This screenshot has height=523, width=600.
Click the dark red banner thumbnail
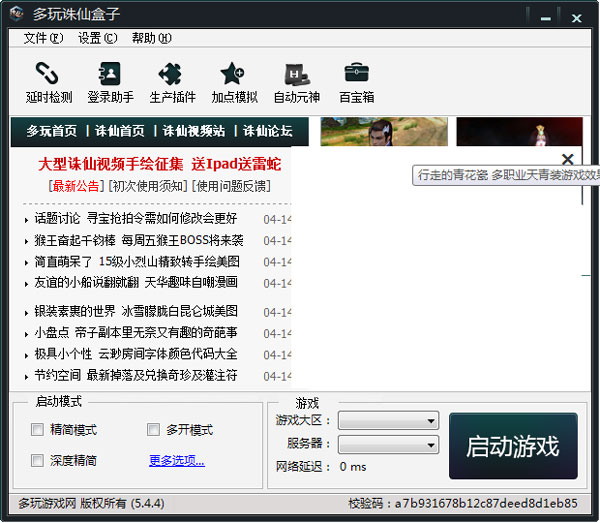tap(519, 131)
